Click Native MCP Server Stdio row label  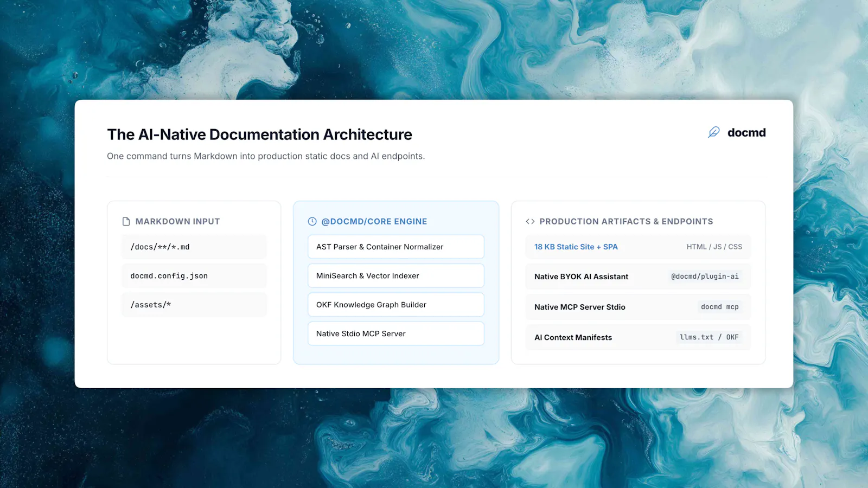point(580,307)
